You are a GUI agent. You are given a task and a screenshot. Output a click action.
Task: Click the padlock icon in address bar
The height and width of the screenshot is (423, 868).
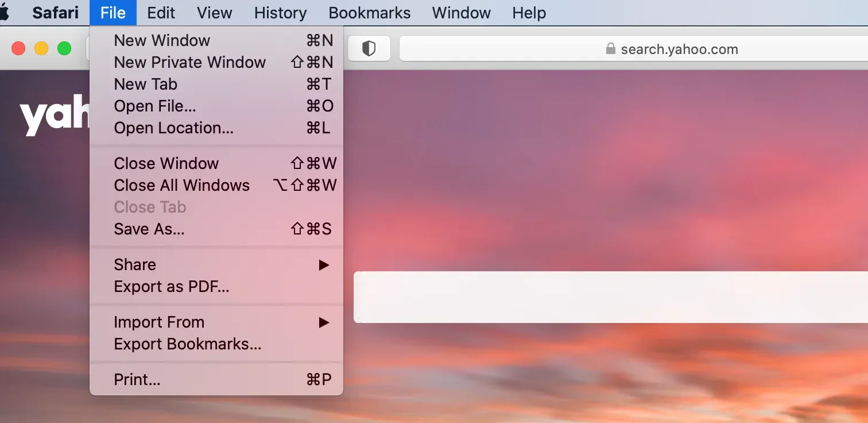(x=611, y=49)
